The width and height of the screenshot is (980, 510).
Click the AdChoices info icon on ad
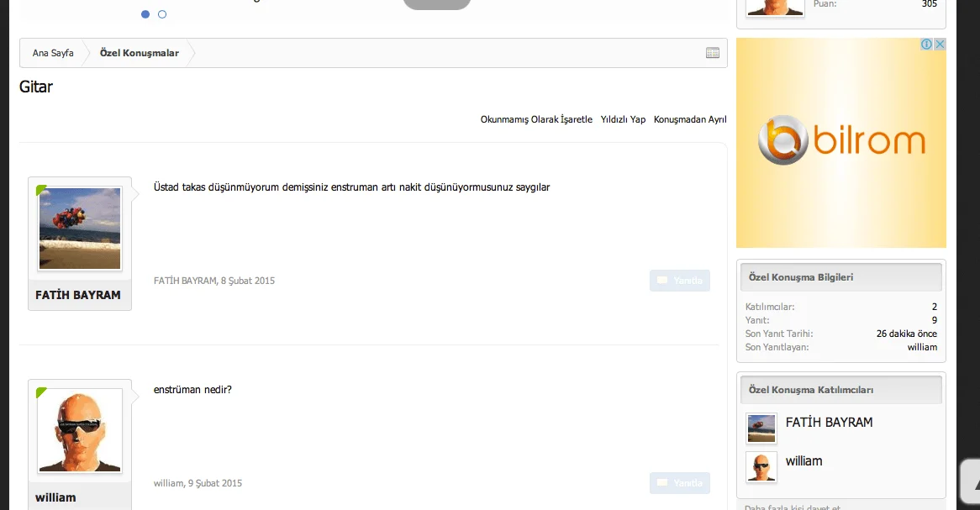coord(927,45)
